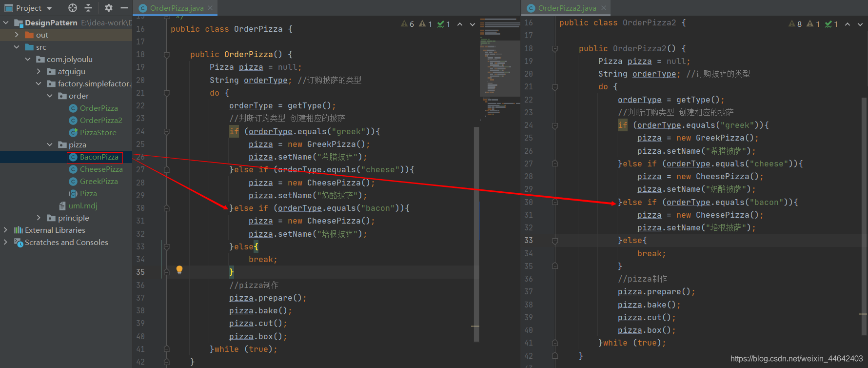Click warnings count 6 in left editor

pyautogui.click(x=408, y=24)
